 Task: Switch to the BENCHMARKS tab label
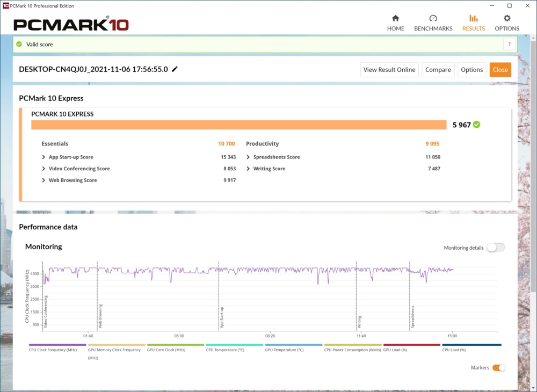433,28
